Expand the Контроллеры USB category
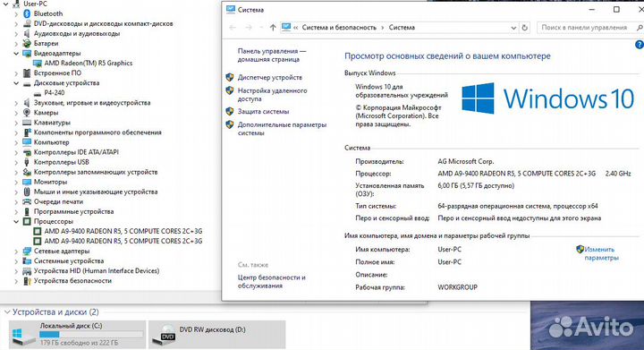This screenshot has height=350, width=644. (16, 162)
